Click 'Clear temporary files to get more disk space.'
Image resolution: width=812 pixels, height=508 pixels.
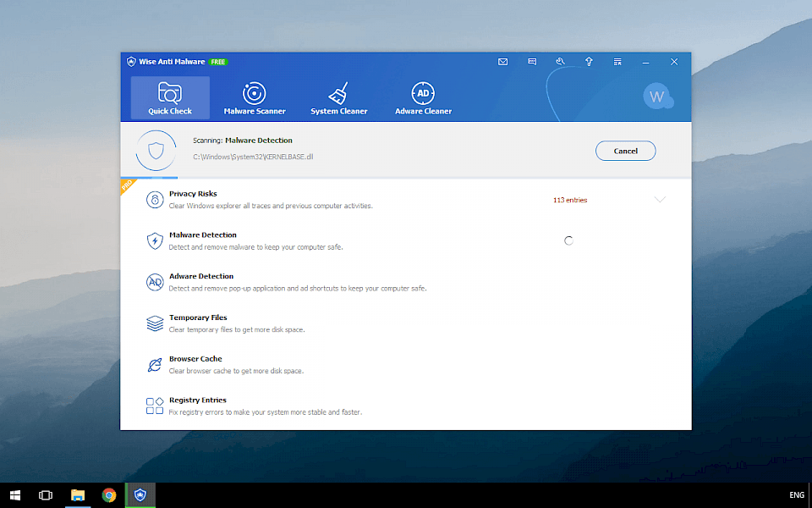click(237, 329)
